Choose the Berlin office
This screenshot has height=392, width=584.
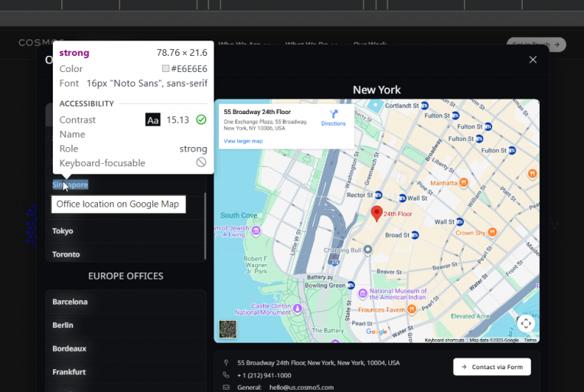(x=126, y=325)
